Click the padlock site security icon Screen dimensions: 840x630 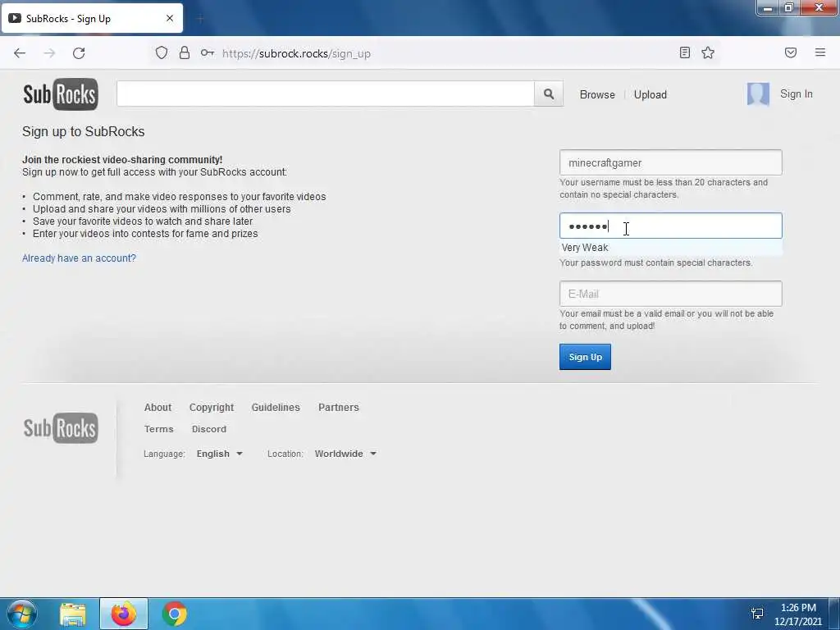pyautogui.click(x=185, y=52)
